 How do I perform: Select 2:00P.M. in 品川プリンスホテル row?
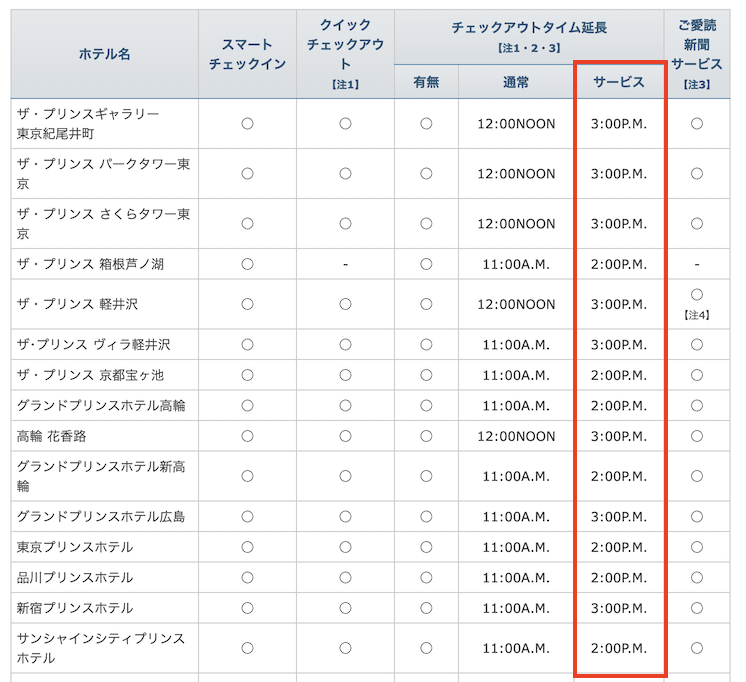[619, 578]
